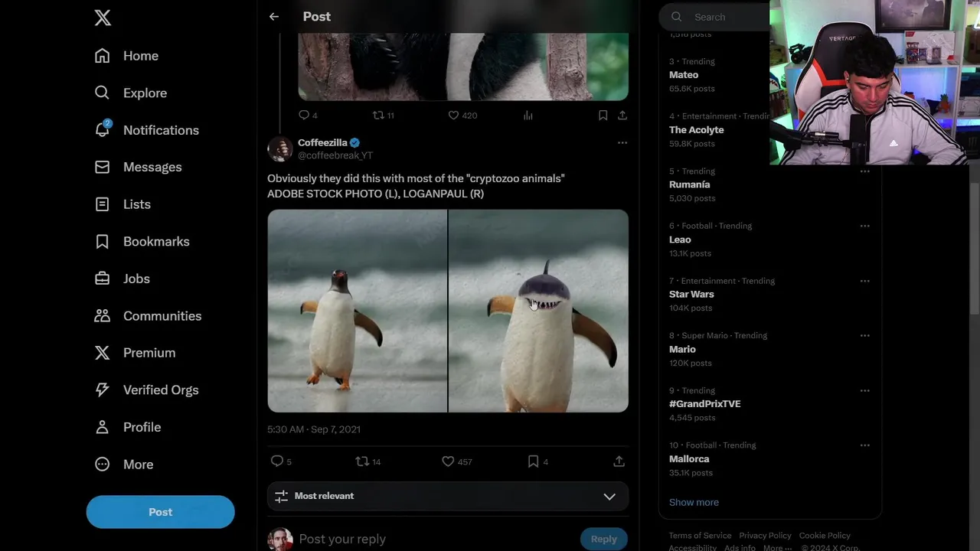Click the Reply button
The width and height of the screenshot is (980, 551).
click(603, 539)
